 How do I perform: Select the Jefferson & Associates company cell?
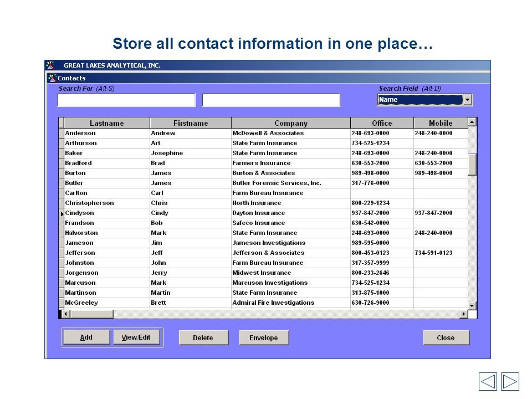tap(291, 253)
